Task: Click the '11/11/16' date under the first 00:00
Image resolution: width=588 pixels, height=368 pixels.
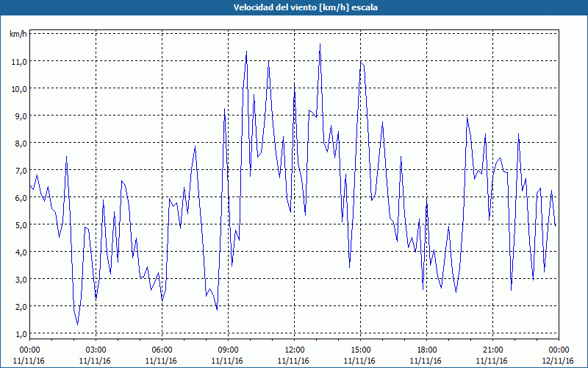Action: coord(29,361)
